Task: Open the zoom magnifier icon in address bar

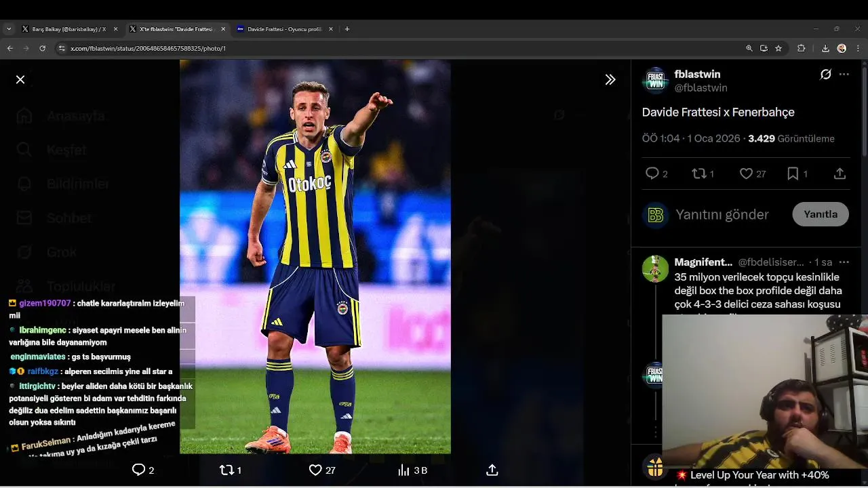Action: pos(749,48)
